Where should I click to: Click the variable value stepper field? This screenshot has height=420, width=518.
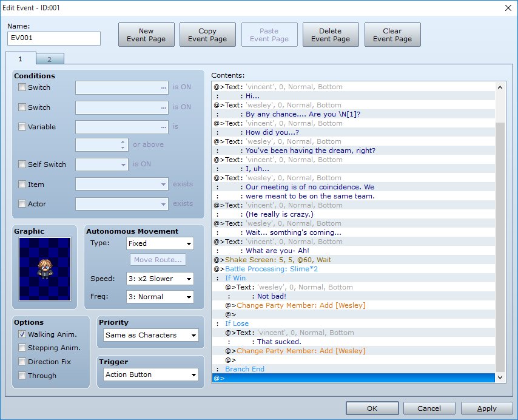pyautogui.click(x=102, y=144)
